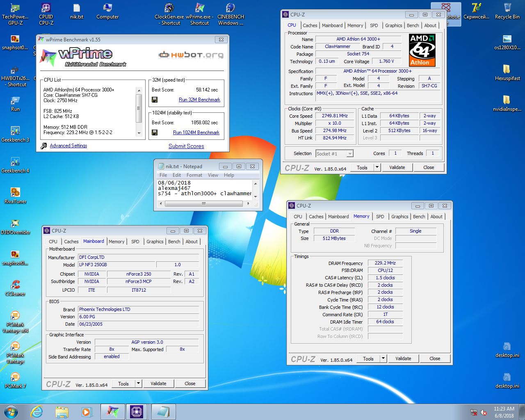Click Validate in Memory window
Screen dimensions: 525x420
(x=403, y=358)
